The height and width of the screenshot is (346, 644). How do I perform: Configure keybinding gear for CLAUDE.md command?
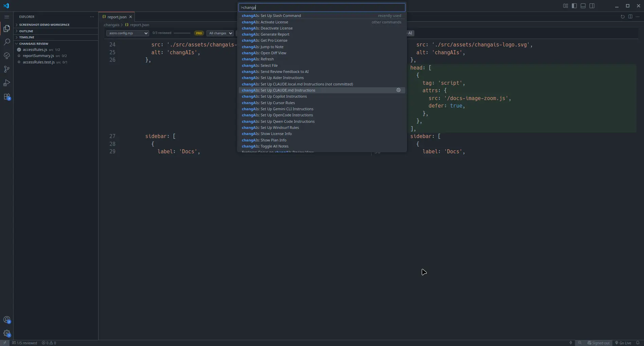click(398, 90)
